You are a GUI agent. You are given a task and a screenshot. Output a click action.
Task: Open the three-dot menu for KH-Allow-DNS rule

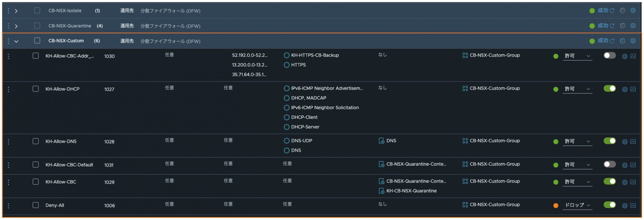pyautogui.click(x=9, y=142)
